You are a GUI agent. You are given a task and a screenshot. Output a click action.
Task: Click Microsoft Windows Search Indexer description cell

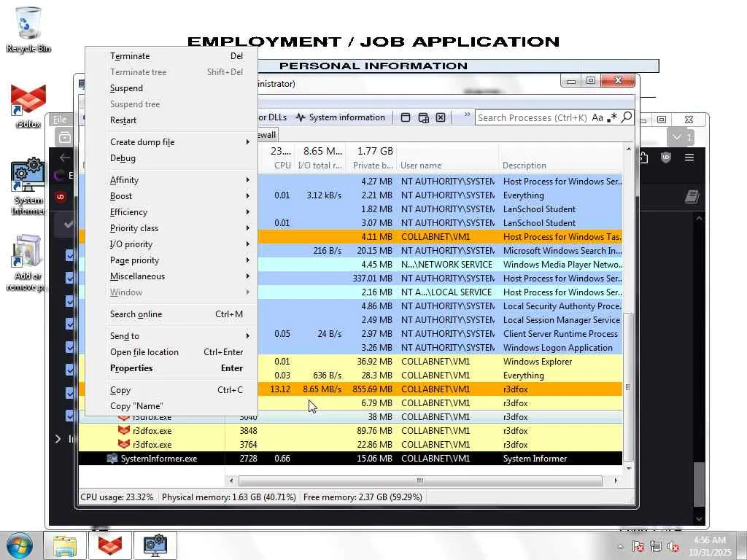(x=562, y=251)
